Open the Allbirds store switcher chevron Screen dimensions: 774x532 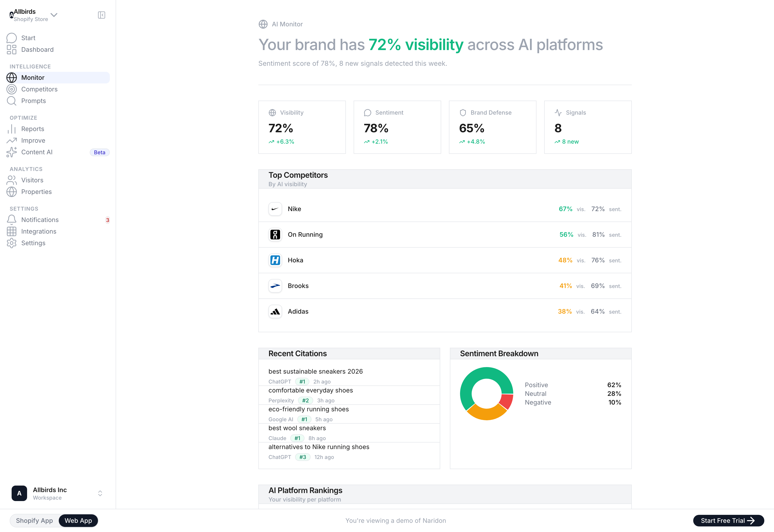[54, 15]
